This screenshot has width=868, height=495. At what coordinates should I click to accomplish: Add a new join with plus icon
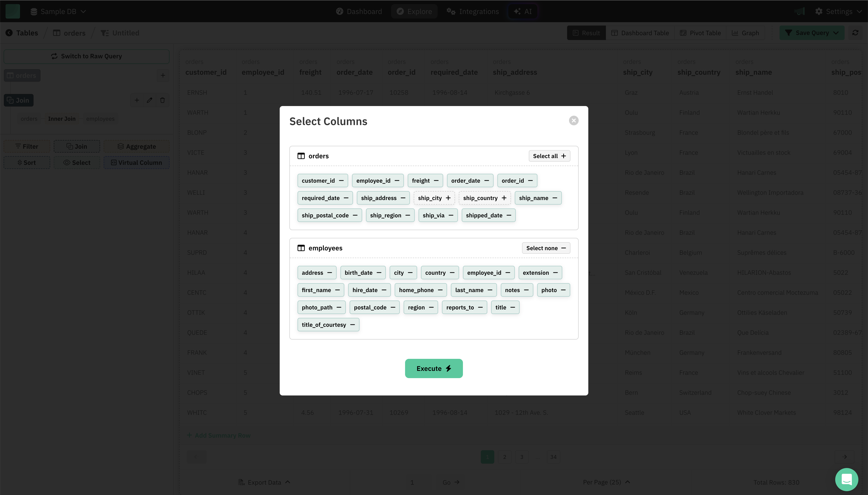(136, 100)
